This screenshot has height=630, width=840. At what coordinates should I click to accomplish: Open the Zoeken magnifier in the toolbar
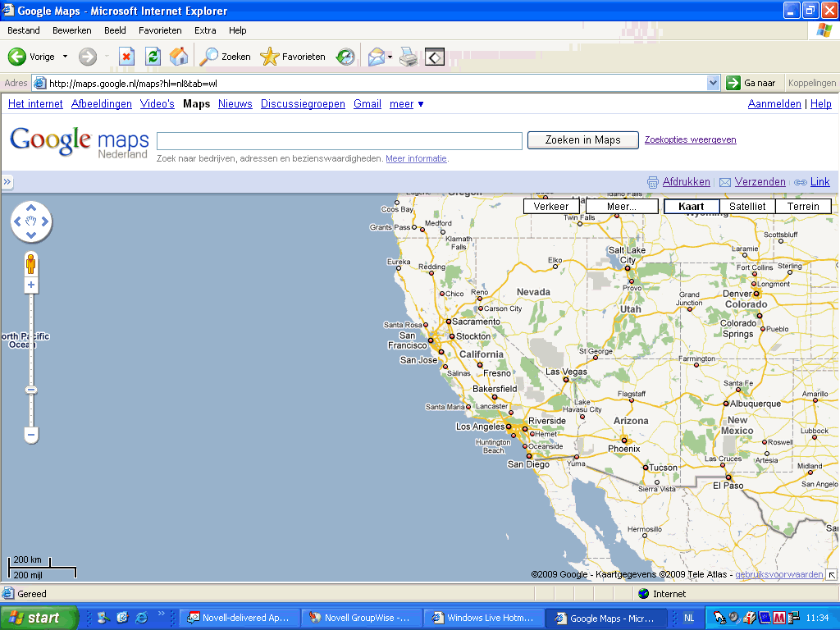point(225,57)
